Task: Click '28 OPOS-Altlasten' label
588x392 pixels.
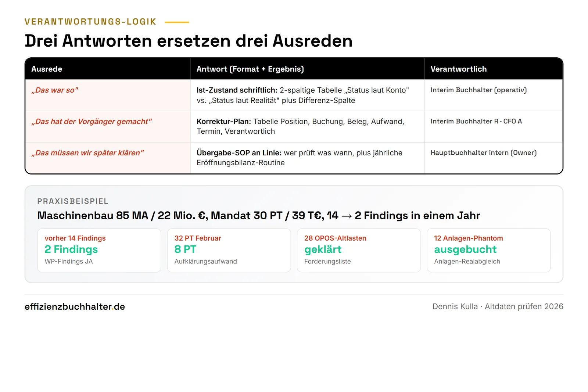Action: click(335, 238)
